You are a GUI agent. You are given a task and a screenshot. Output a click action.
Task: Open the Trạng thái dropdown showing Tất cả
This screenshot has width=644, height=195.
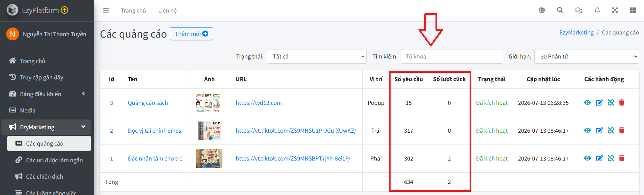316,56
